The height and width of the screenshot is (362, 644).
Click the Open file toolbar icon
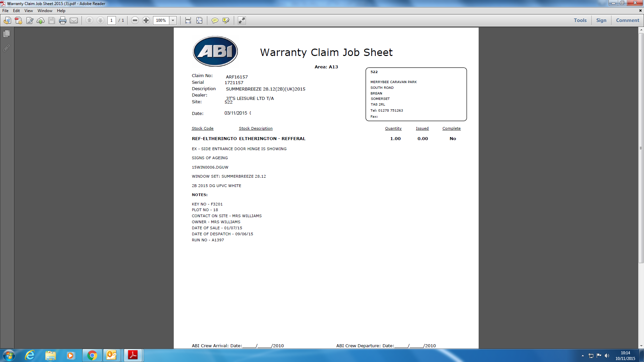pyautogui.click(x=7, y=20)
